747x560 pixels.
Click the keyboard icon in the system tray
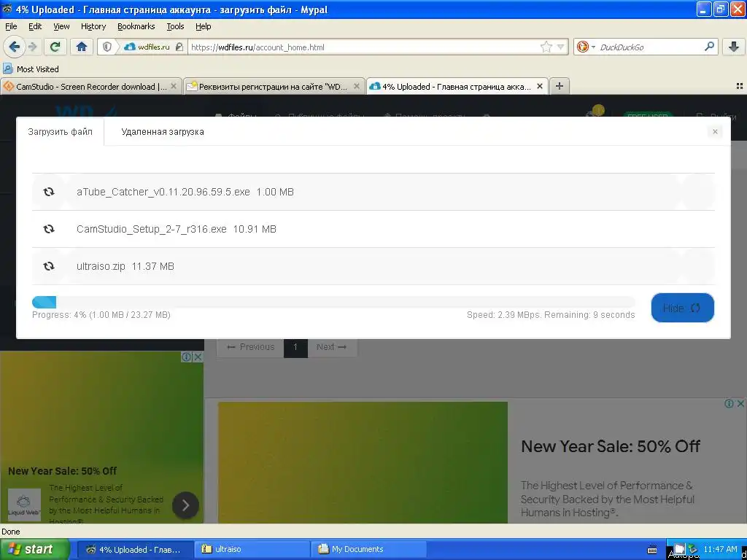[x=652, y=550]
